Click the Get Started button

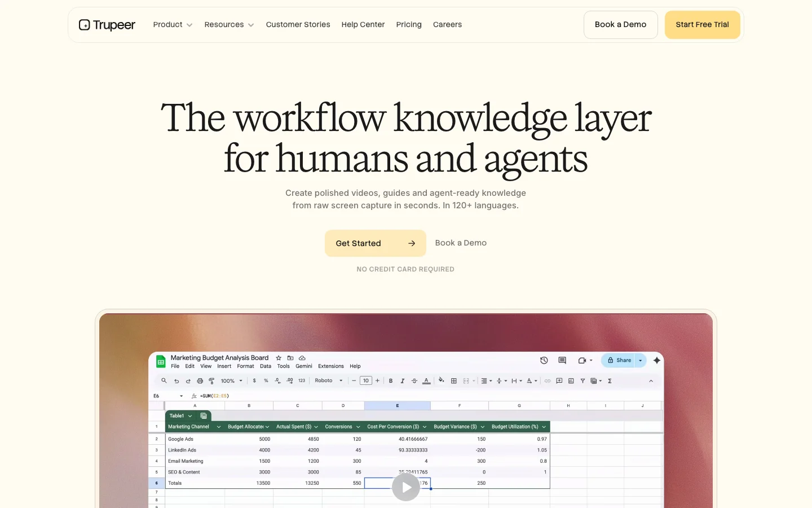pyautogui.click(x=375, y=243)
